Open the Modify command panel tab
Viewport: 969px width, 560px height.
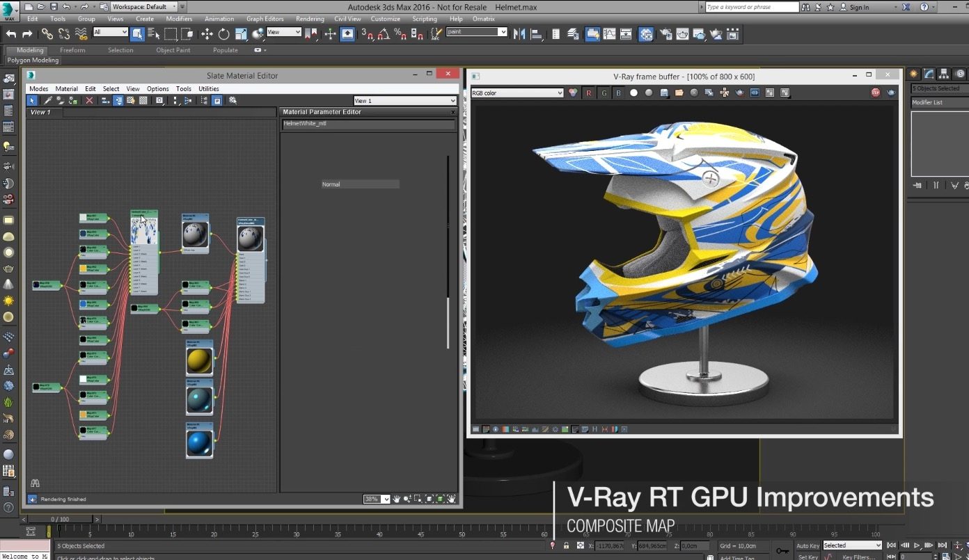929,74
